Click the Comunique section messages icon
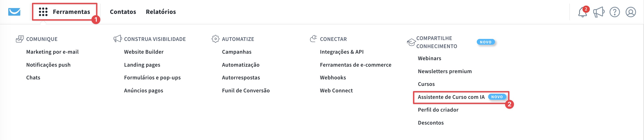 pyautogui.click(x=20, y=39)
